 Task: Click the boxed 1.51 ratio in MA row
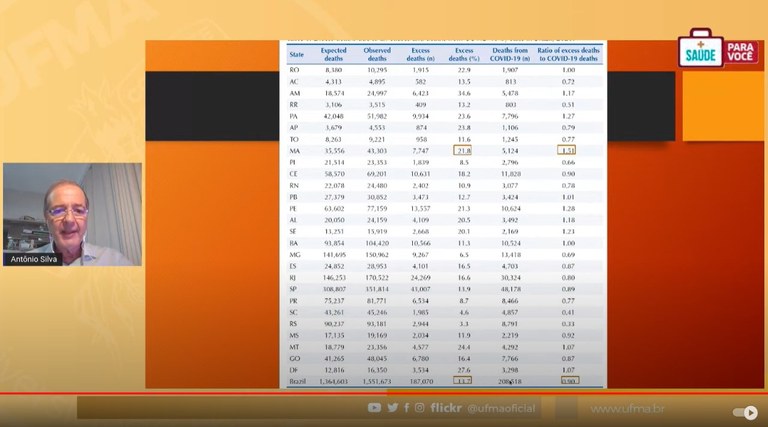coord(567,148)
